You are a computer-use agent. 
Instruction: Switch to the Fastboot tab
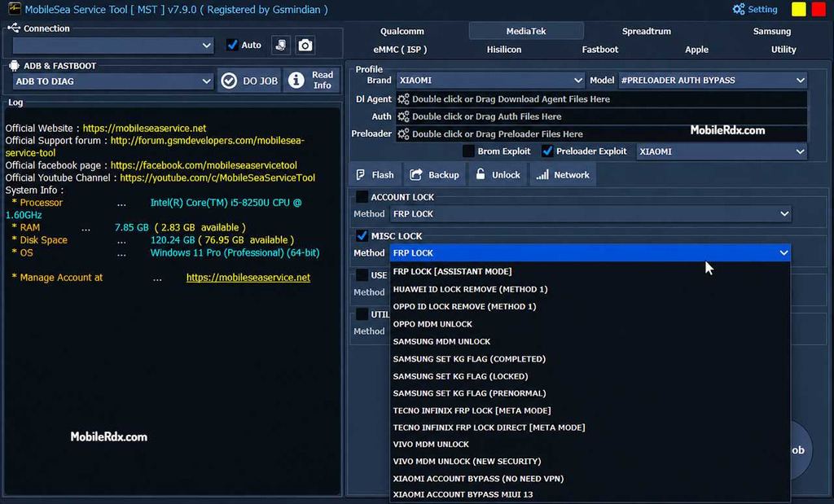(x=600, y=50)
